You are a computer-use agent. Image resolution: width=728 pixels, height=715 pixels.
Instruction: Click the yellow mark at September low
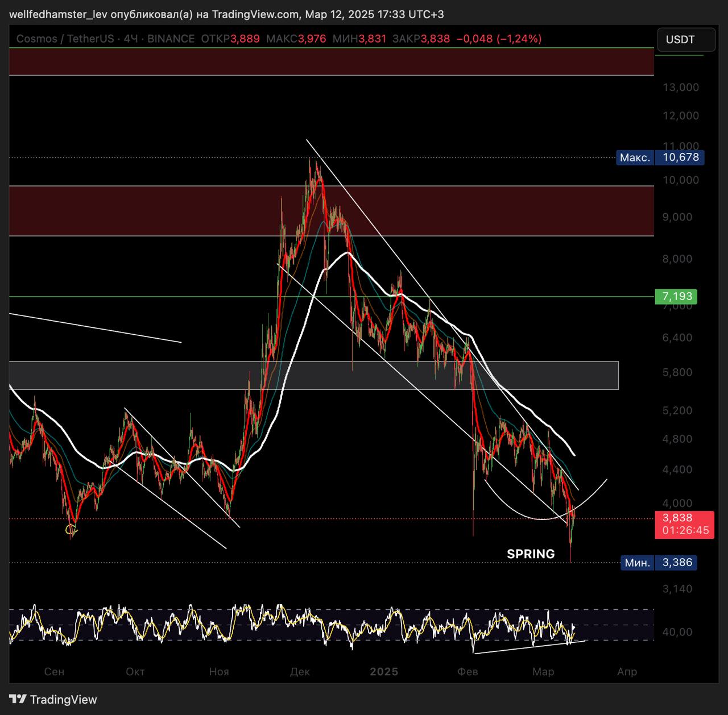71,530
